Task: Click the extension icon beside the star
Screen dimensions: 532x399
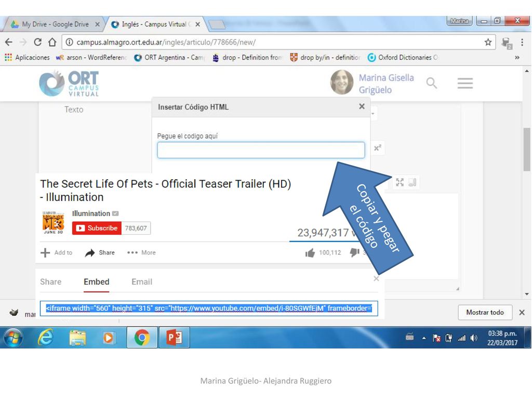Action: coord(507,43)
